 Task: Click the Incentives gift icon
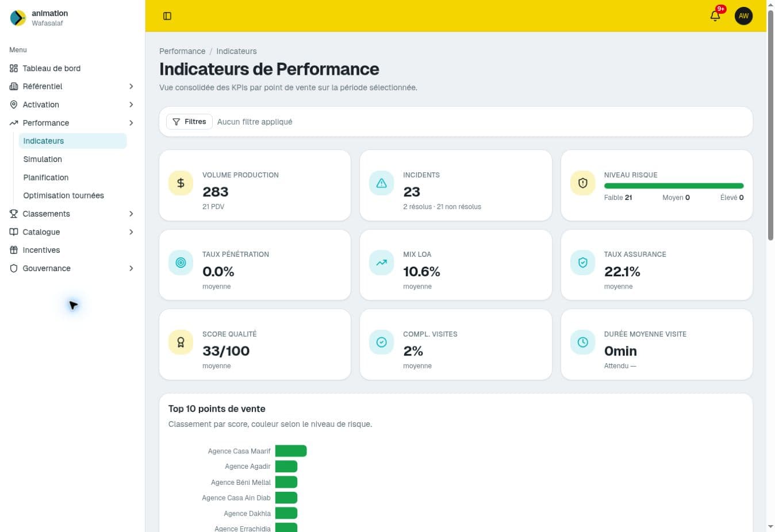click(x=14, y=250)
